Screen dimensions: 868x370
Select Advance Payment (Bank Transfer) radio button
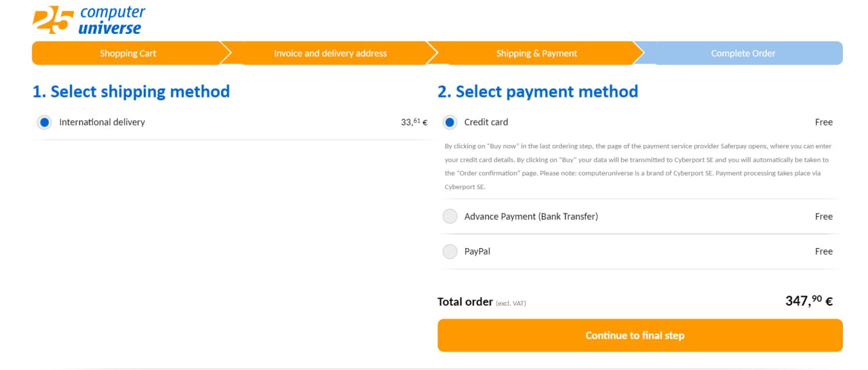pyautogui.click(x=450, y=217)
